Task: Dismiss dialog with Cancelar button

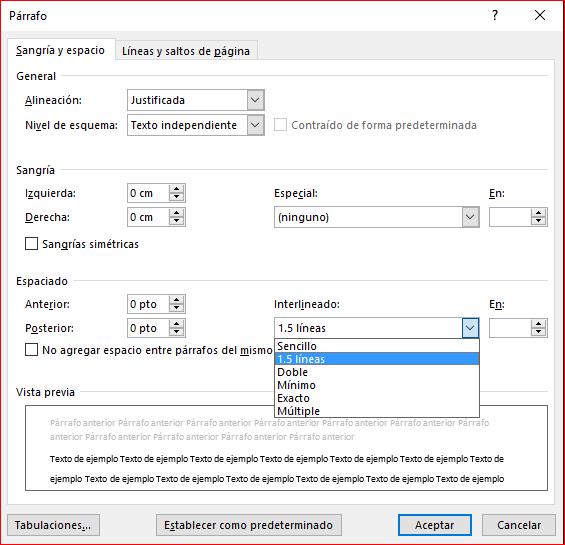Action: click(519, 525)
